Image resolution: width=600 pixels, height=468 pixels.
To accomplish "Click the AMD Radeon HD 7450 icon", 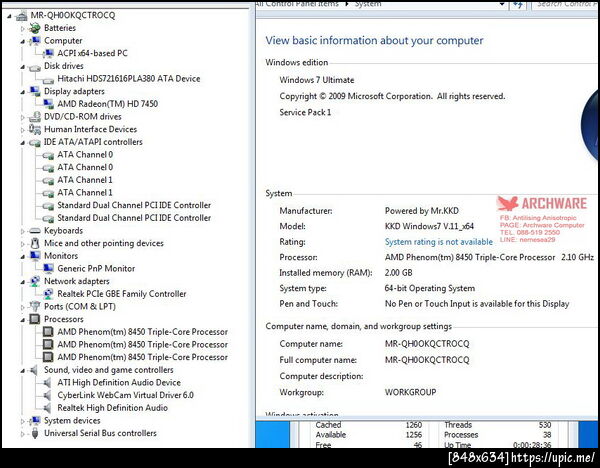I will tap(48, 104).
